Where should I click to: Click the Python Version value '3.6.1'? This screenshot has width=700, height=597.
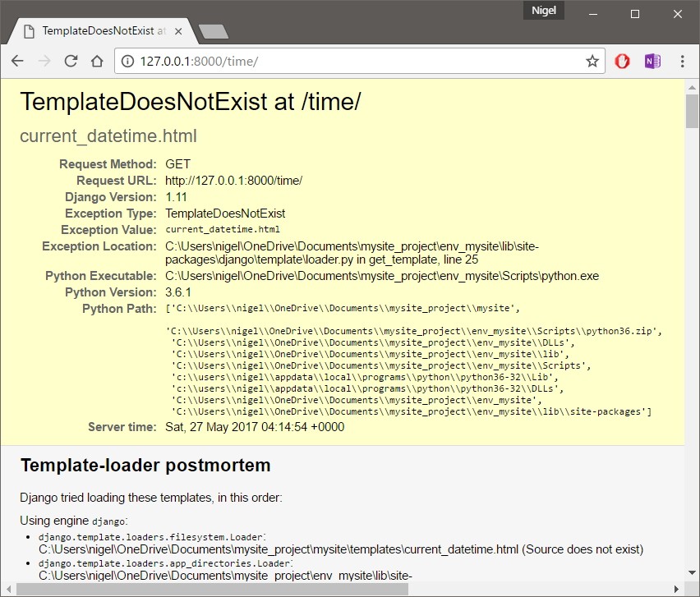[178, 292]
